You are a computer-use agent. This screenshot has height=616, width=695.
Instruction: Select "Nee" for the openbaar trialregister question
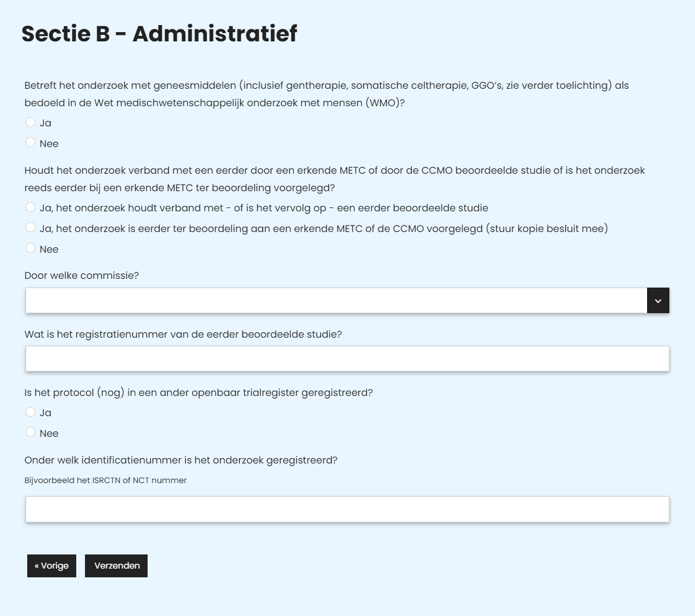(x=31, y=432)
